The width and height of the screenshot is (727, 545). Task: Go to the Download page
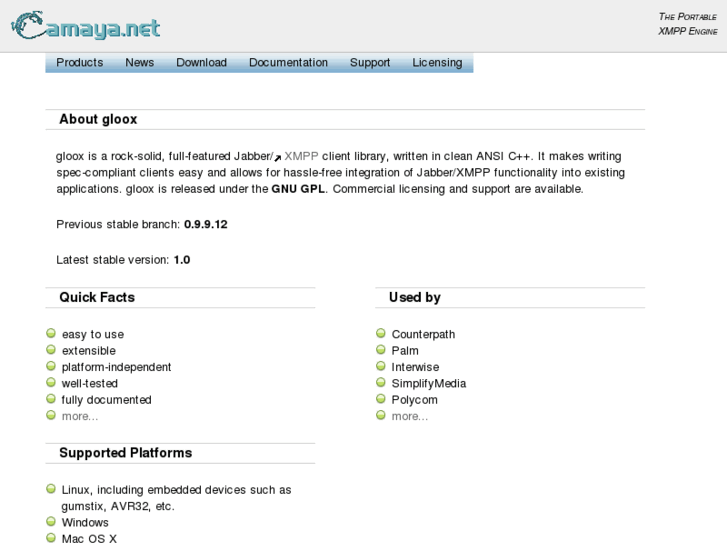[x=202, y=63]
